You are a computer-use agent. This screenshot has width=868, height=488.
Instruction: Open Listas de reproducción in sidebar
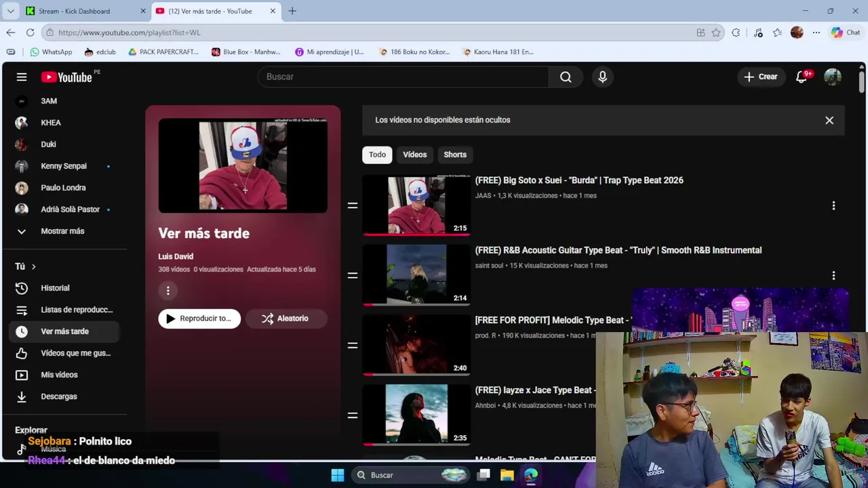(x=64, y=310)
